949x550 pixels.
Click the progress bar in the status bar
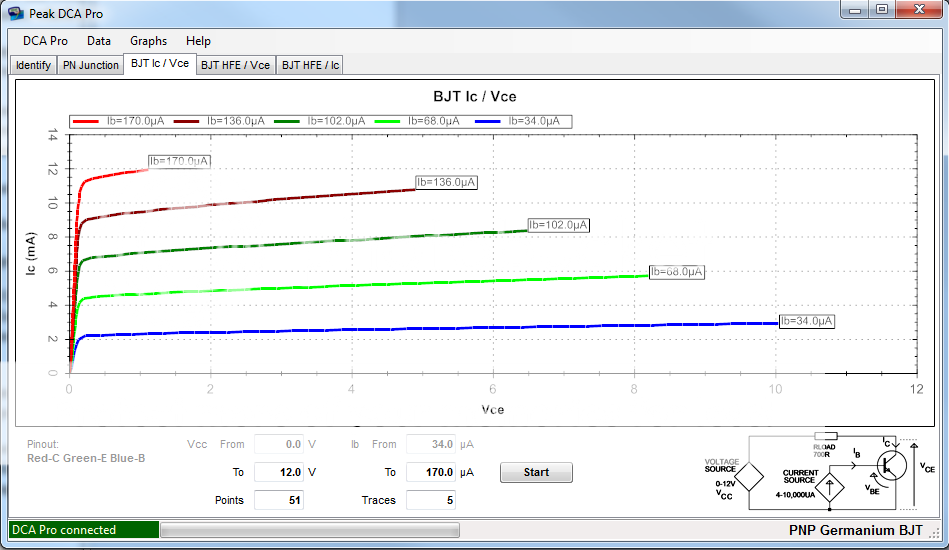pos(309,530)
